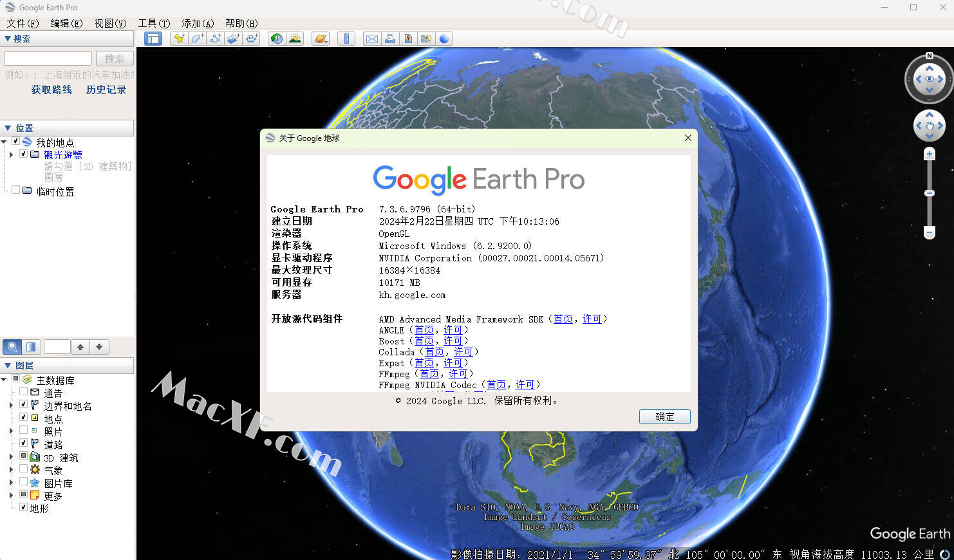954x560 pixels.
Task: Show sunlight across the landscape icon
Action: [x=295, y=39]
